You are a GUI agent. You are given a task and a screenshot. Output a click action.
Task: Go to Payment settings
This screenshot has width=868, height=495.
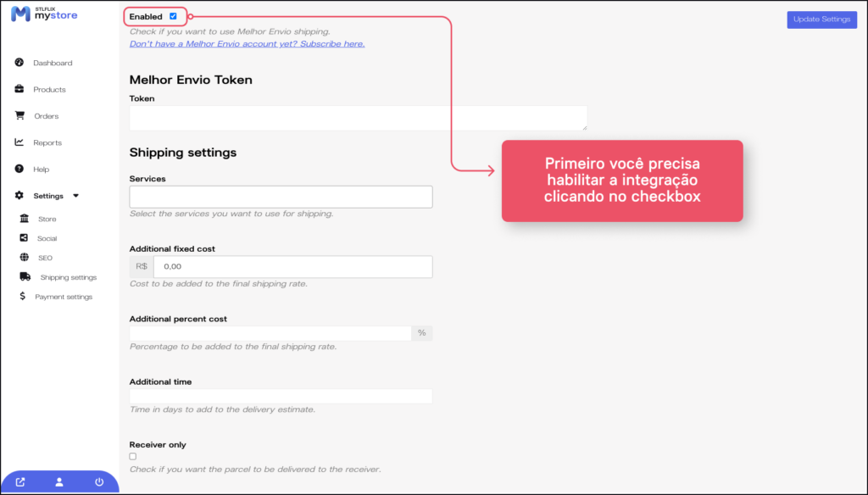pos(64,297)
